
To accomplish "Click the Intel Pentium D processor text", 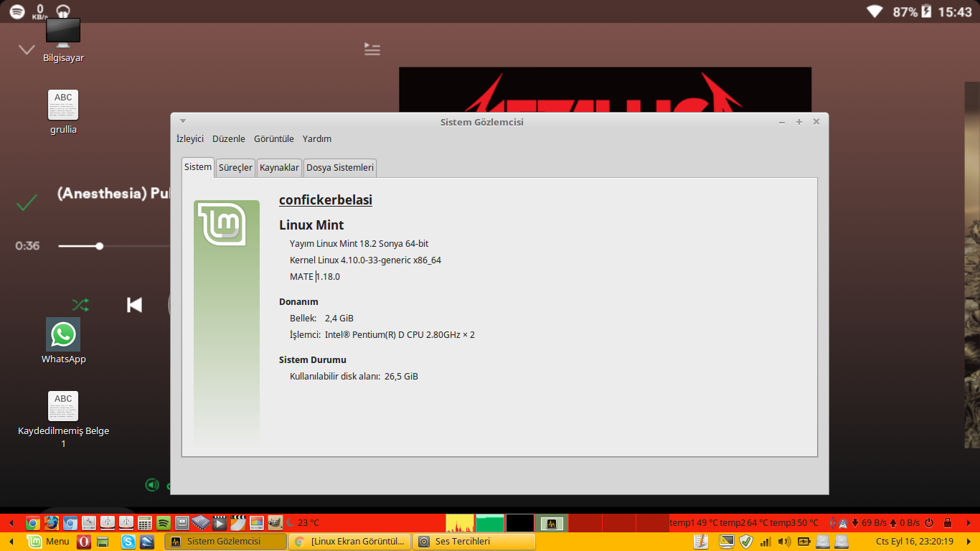I will 400,334.
